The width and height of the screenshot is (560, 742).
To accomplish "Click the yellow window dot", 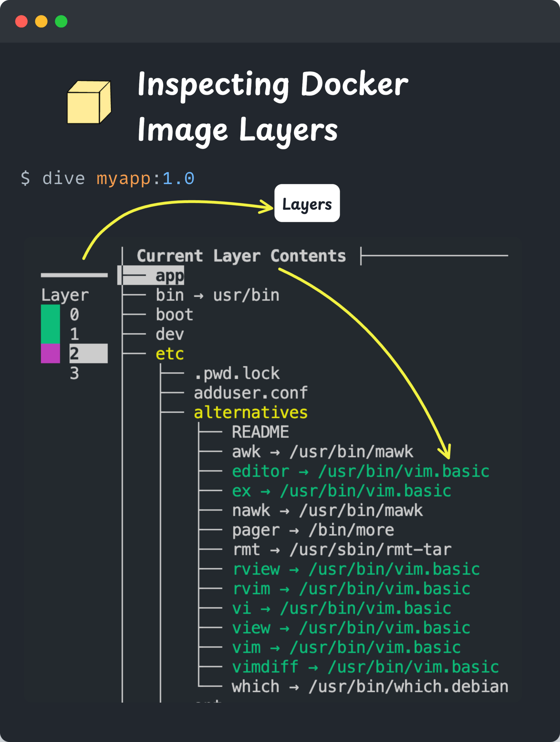I will (x=41, y=22).
